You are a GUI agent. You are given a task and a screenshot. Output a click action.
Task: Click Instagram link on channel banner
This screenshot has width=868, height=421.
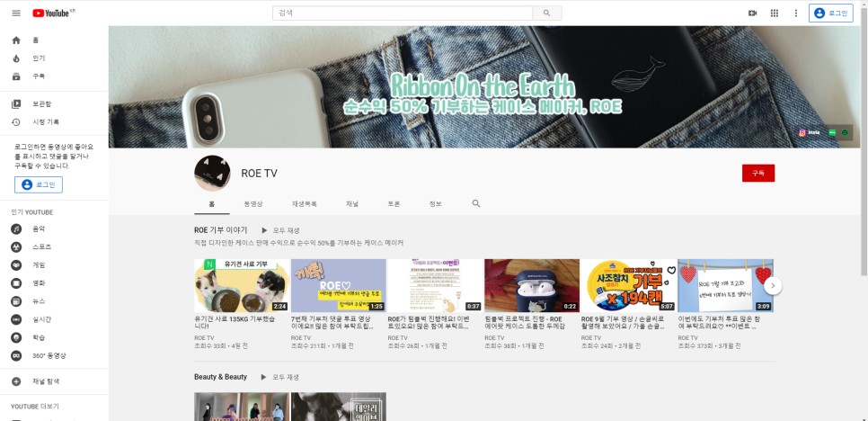[x=810, y=133]
